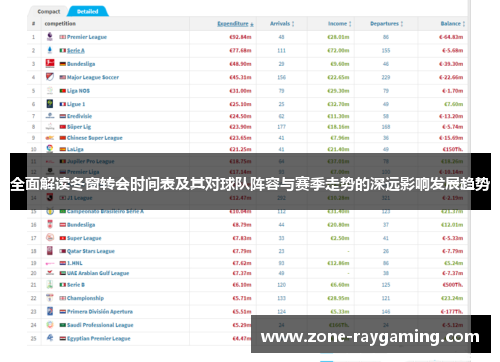Open the Süper Lig link
The height and width of the screenshot is (362, 500).
79,127
